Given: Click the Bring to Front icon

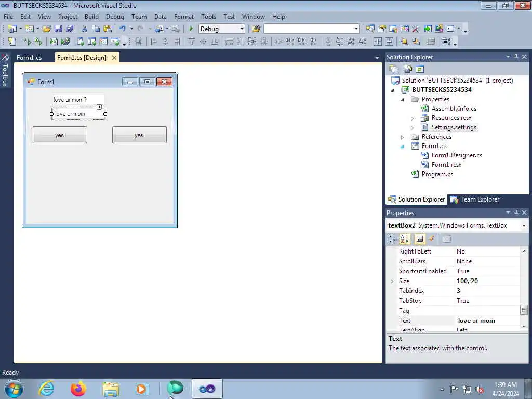Looking at the screenshot, I should coord(404,42).
